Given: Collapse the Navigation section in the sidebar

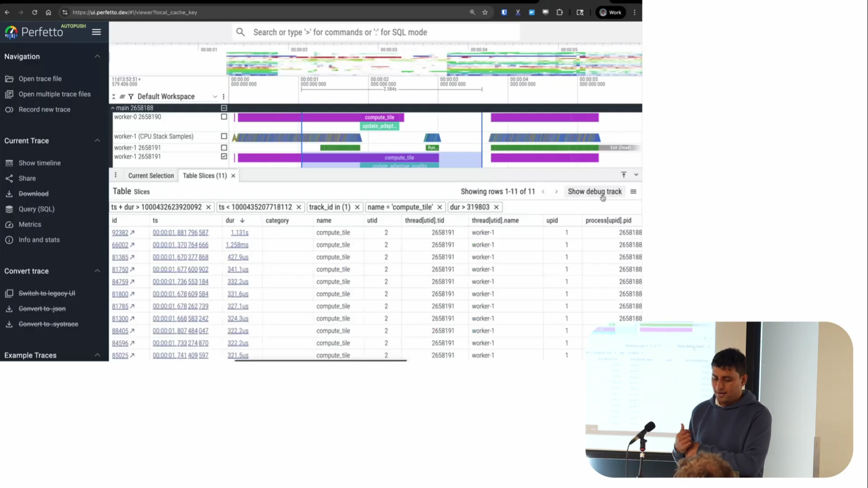Looking at the screenshot, I should point(97,56).
